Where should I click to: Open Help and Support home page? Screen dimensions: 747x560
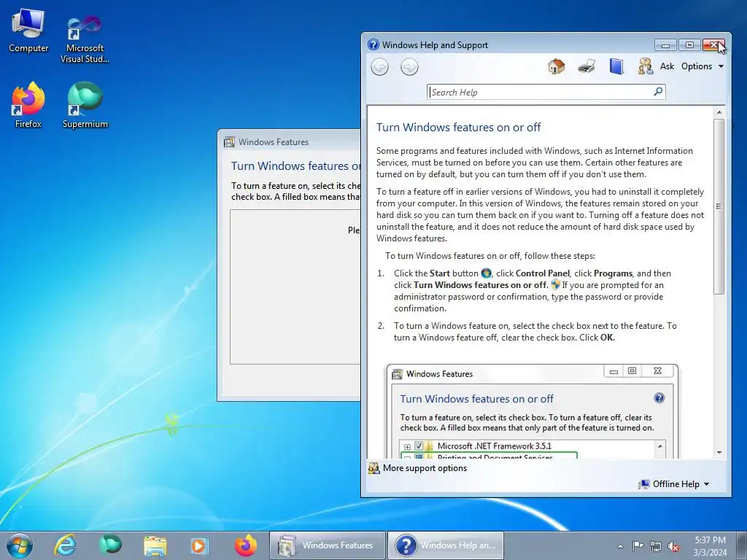click(556, 66)
